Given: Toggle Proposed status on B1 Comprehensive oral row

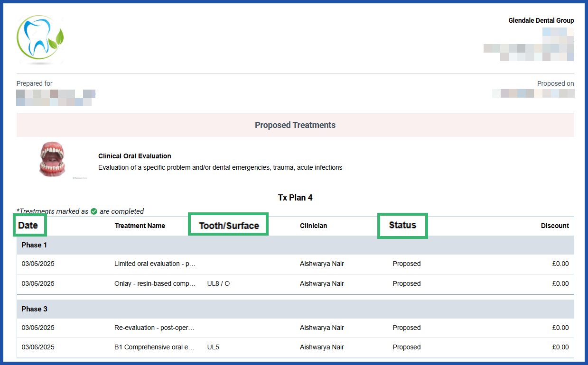Looking at the screenshot, I should click(406, 347).
